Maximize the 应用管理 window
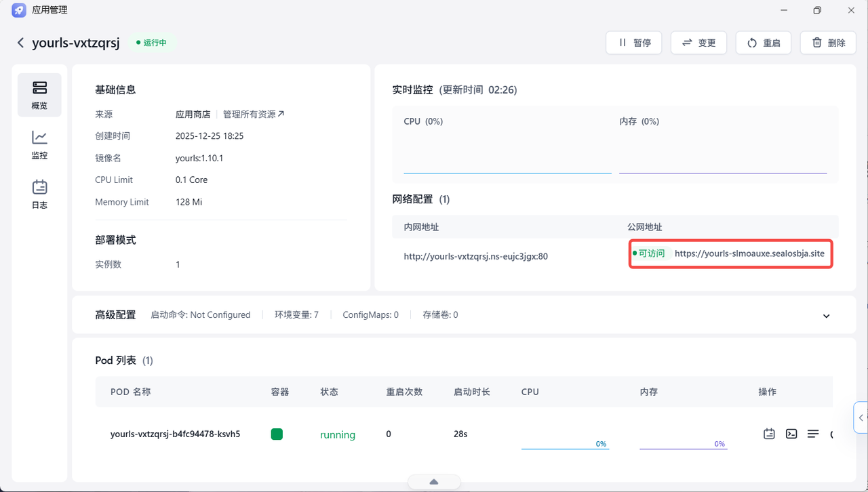Screen dimensions: 868x492 coord(817,10)
